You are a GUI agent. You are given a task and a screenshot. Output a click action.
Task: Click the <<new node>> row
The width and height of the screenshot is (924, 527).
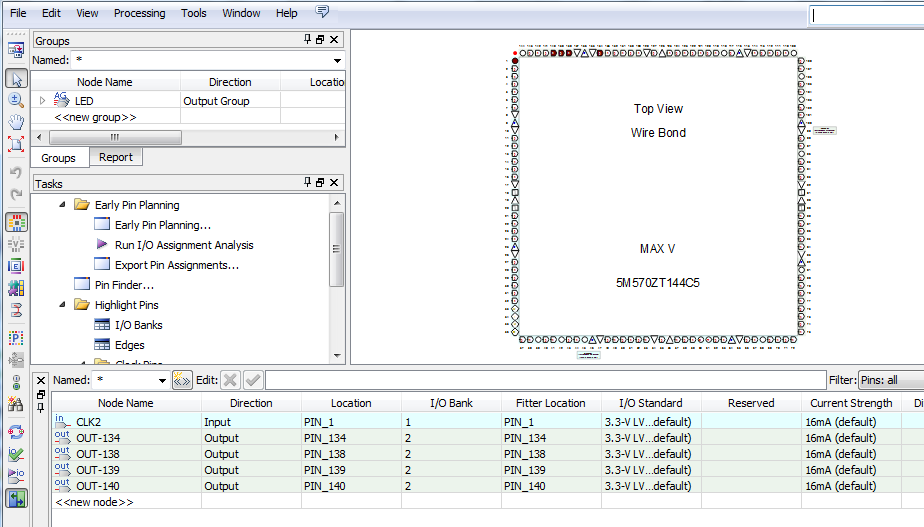tap(94, 502)
